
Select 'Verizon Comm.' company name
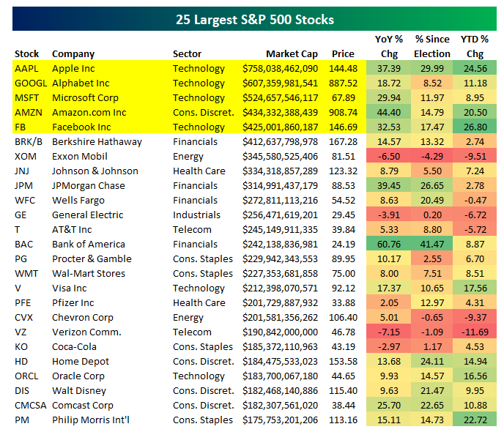click(x=86, y=332)
